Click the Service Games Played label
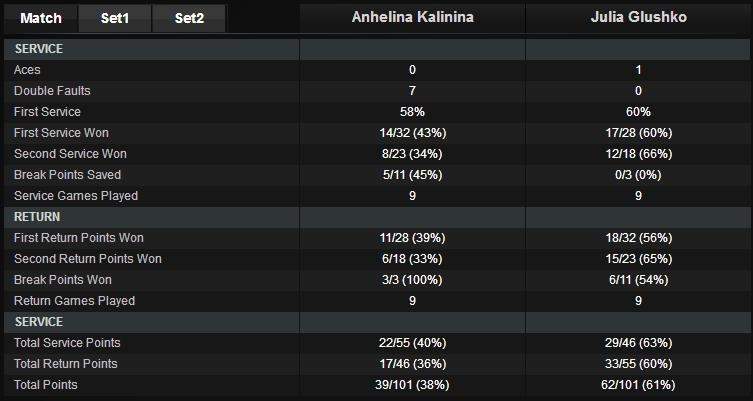 [x=76, y=196]
